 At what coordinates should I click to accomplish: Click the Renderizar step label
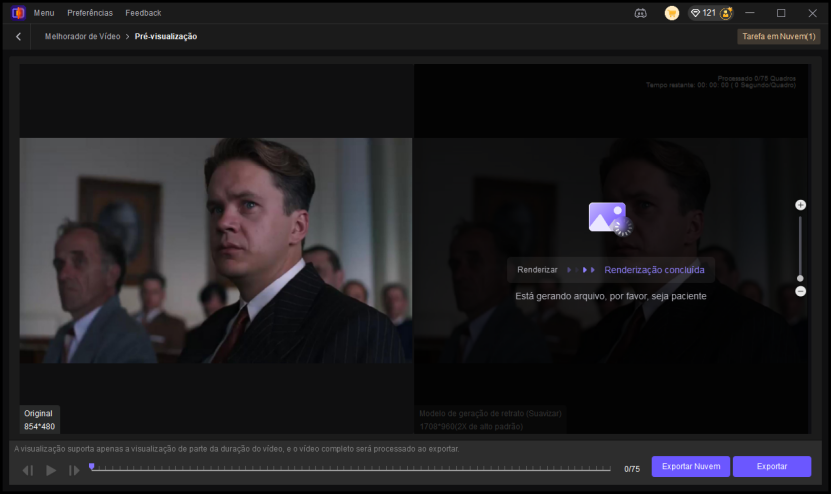537,270
